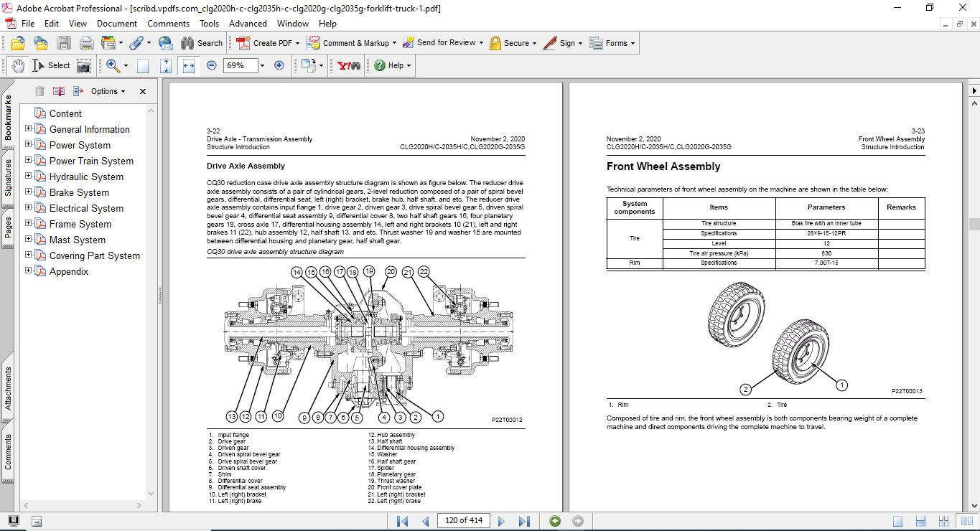The height and width of the screenshot is (531, 980).
Task: Open Help from the toolbar
Action: coord(389,65)
